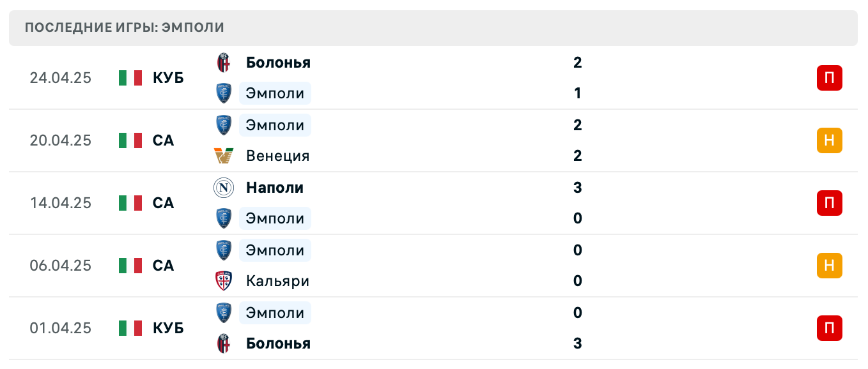
Task: Click Napoli club crest icon
Action: [x=224, y=188]
